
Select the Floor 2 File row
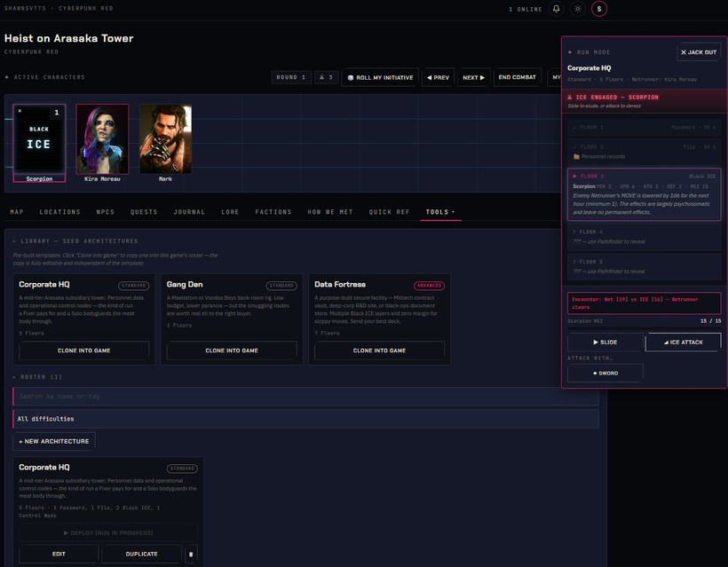644,152
